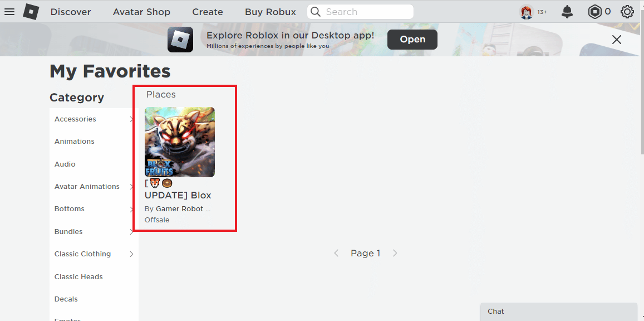
Task: Select the Accessories category
Action: pos(75,119)
